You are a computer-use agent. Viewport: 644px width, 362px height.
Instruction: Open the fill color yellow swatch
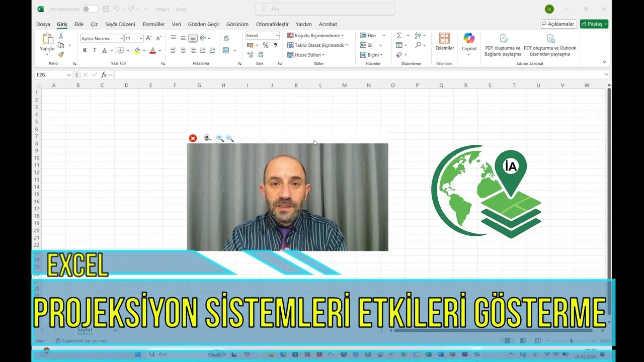tap(137, 50)
